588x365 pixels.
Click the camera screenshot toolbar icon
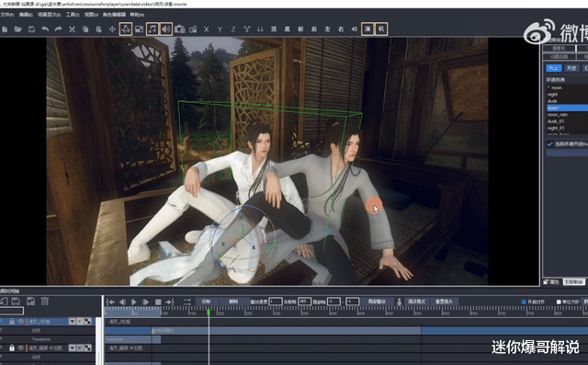(180, 29)
